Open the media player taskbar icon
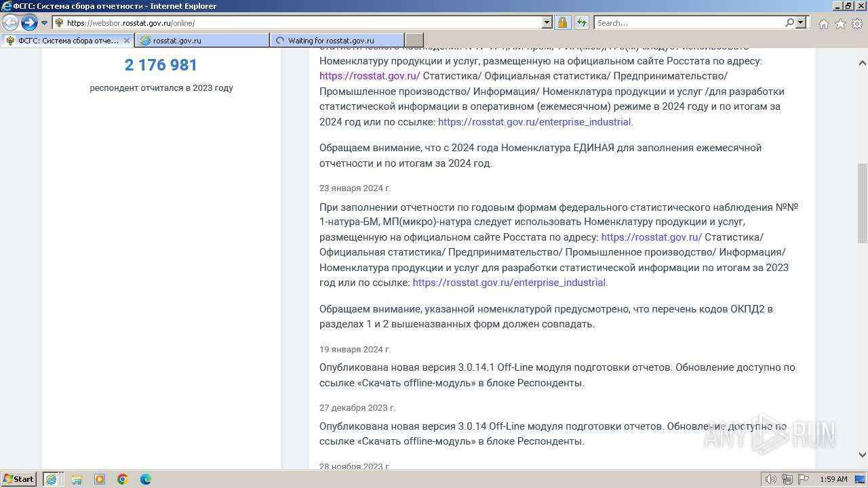 click(100, 479)
